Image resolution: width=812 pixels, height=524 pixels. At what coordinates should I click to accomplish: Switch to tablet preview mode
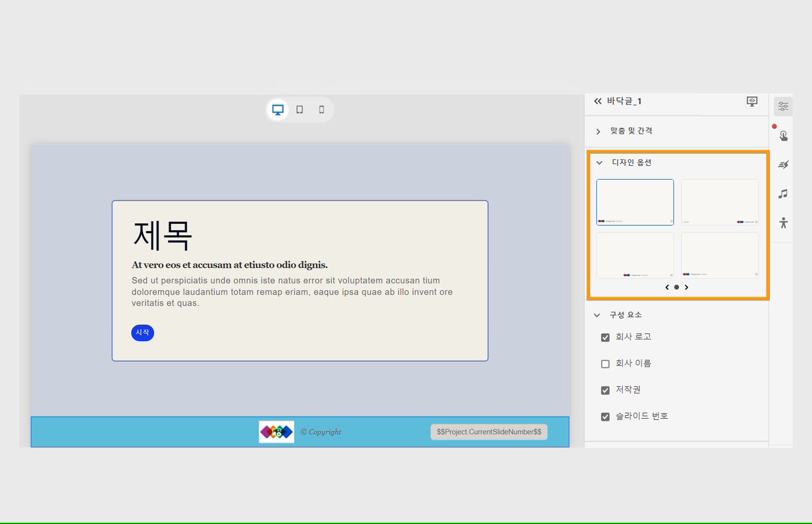(x=299, y=109)
